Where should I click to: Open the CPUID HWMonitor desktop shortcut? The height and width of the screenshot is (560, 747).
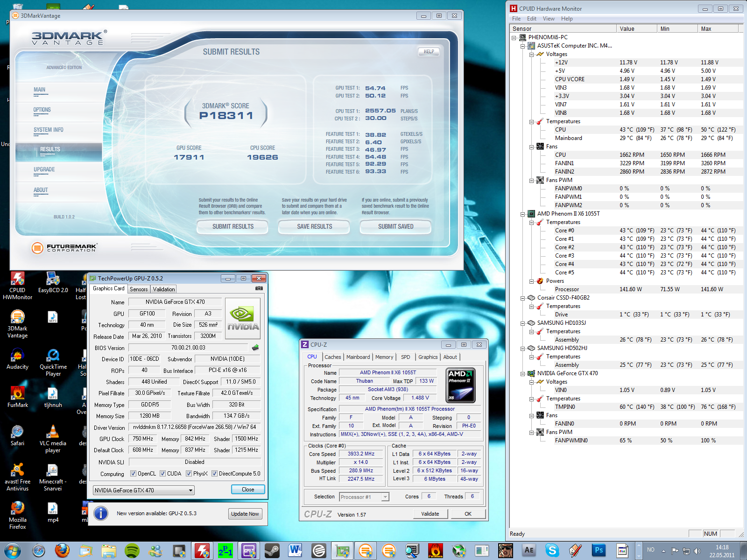tap(17, 285)
